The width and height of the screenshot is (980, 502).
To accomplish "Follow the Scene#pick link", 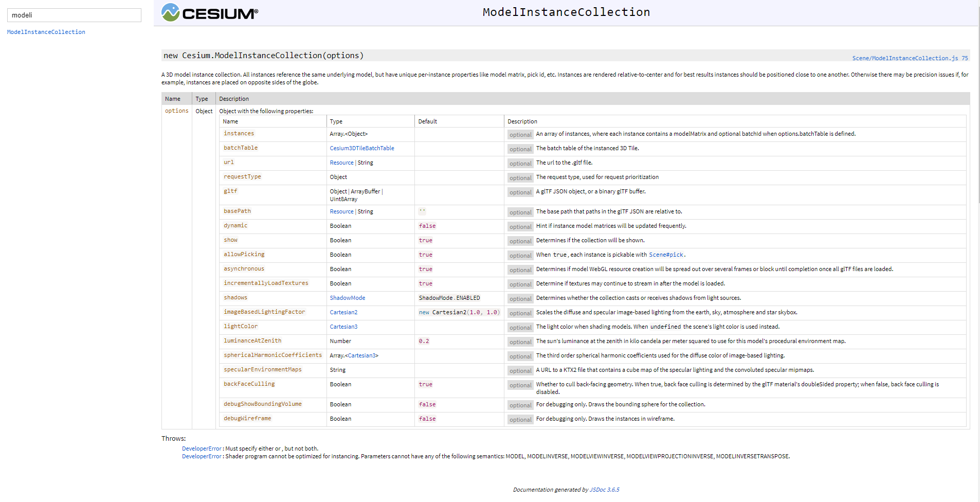I will click(666, 255).
